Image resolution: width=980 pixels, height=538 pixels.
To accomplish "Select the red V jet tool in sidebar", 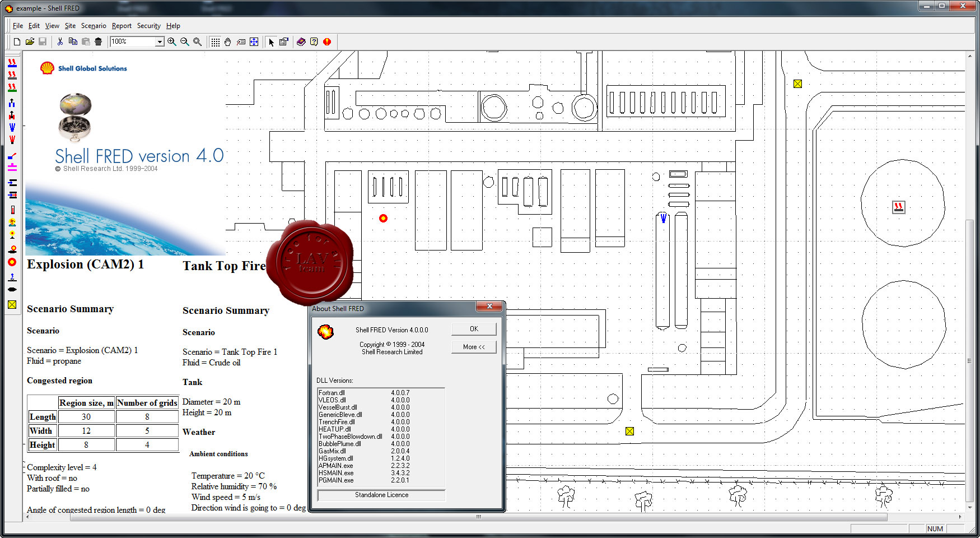I will pyautogui.click(x=12, y=140).
